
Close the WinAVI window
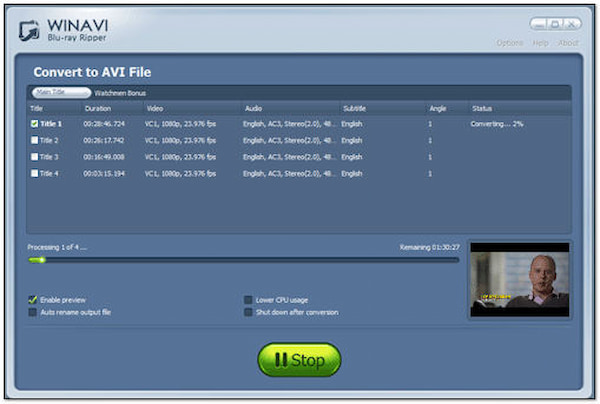pos(572,24)
